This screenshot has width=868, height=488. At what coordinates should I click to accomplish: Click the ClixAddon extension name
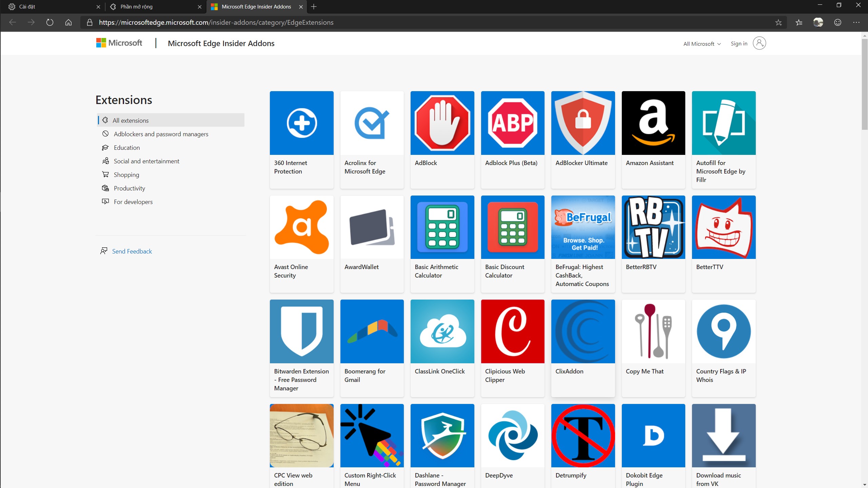pyautogui.click(x=569, y=371)
